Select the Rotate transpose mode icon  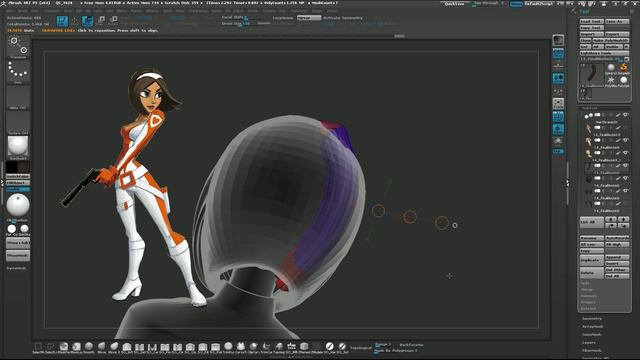[113, 21]
